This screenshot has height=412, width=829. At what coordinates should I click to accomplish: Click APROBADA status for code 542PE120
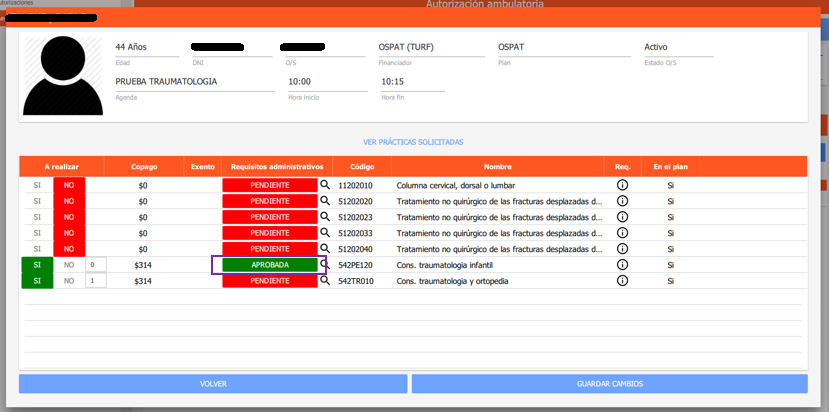(x=270, y=265)
